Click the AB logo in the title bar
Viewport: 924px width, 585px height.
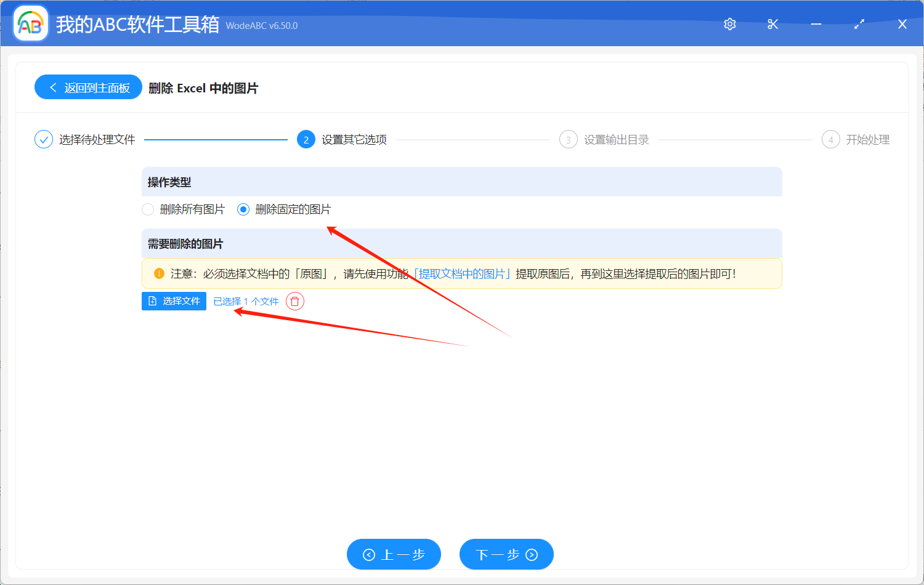30,23
